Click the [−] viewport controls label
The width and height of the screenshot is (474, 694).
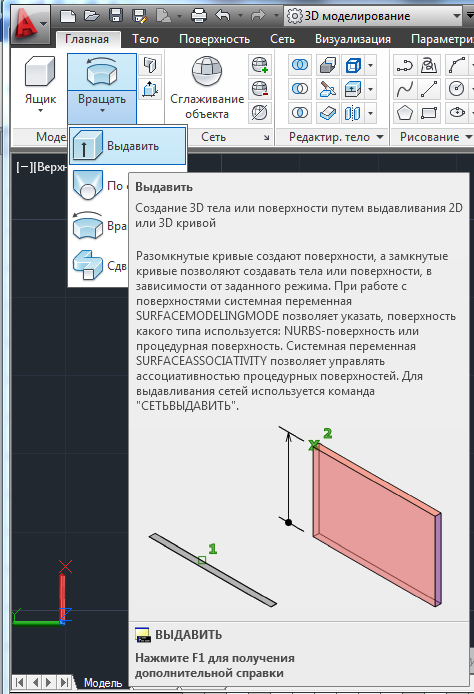pos(24,167)
